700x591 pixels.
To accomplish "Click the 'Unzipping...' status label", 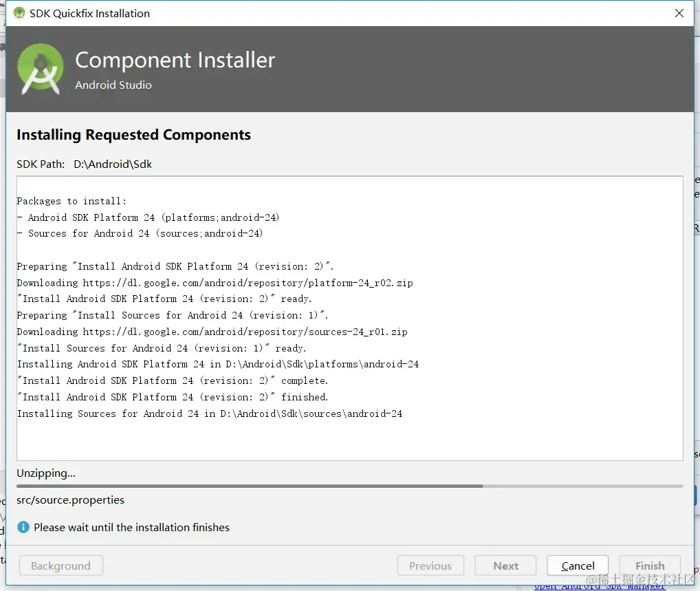I will tap(46, 473).
